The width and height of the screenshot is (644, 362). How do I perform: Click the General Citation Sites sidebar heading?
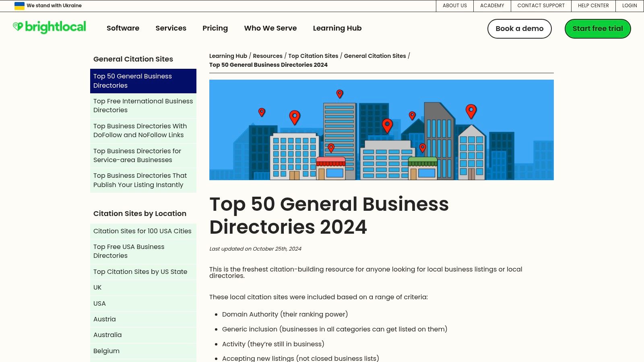pyautogui.click(x=133, y=59)
